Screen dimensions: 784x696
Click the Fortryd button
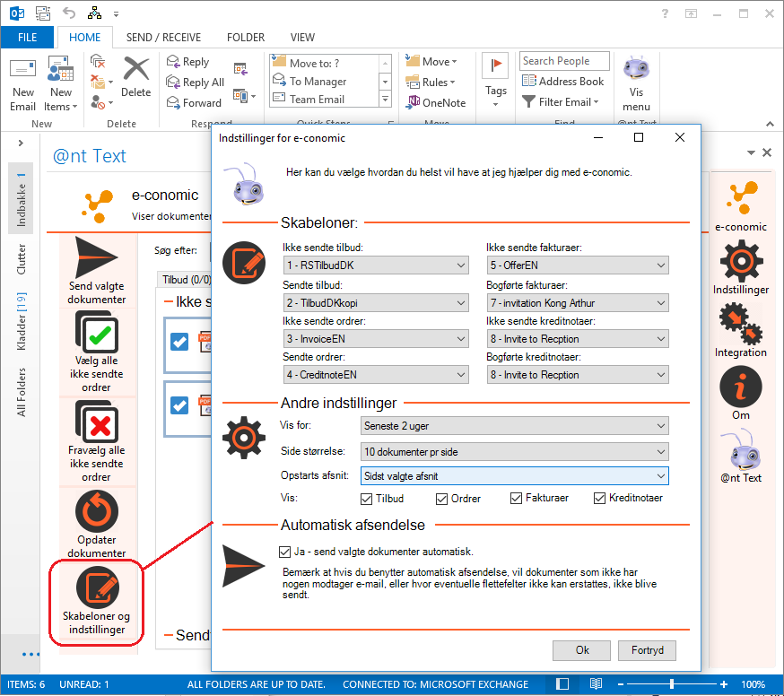(647, 650)
